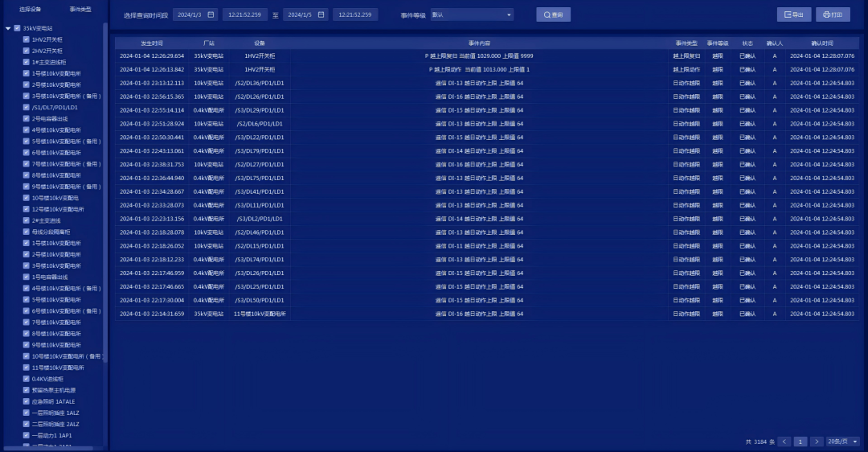Image resolution: width=868 pixels, height=452 pixels.
Task: Toggle the 应急照明 1ATALE checkbox
Action: (x=26, y=401)
